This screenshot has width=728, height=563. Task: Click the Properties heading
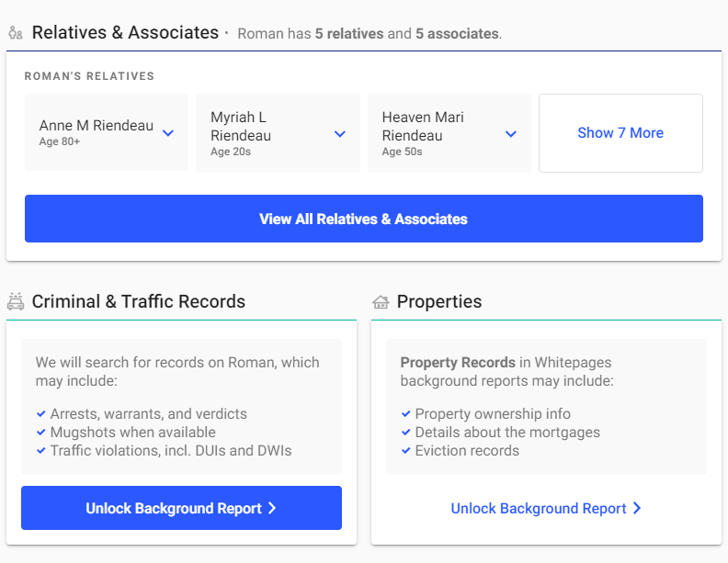[438, 301]
